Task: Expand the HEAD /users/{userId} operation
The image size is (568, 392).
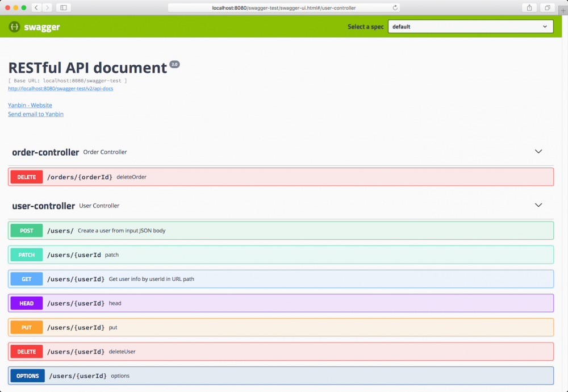Action: [x=281, y=303]
